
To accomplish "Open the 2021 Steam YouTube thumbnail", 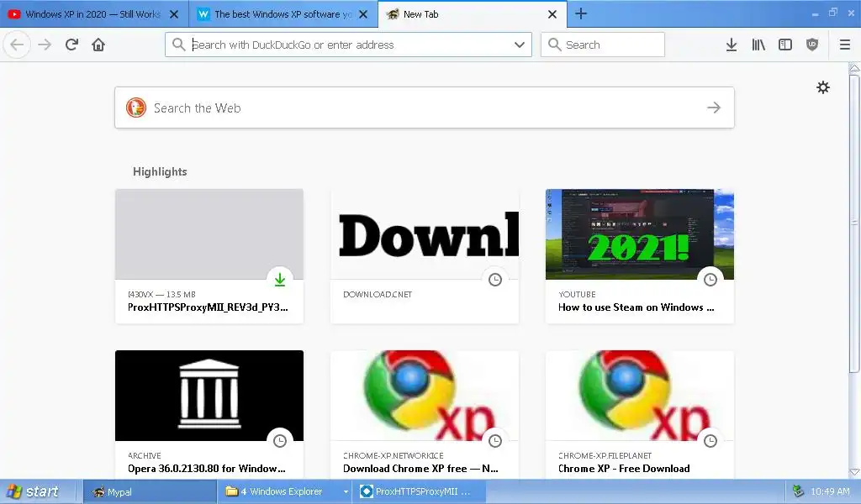I will [640, 234].
